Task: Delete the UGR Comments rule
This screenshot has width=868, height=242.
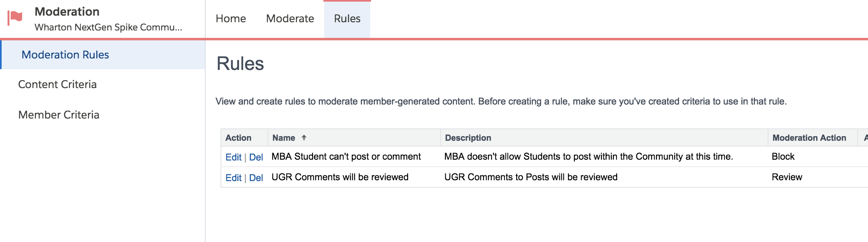Action: click(x=256, y=178)
